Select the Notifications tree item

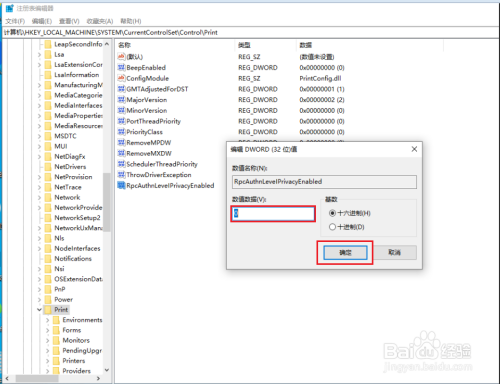[x=73, y=259]
